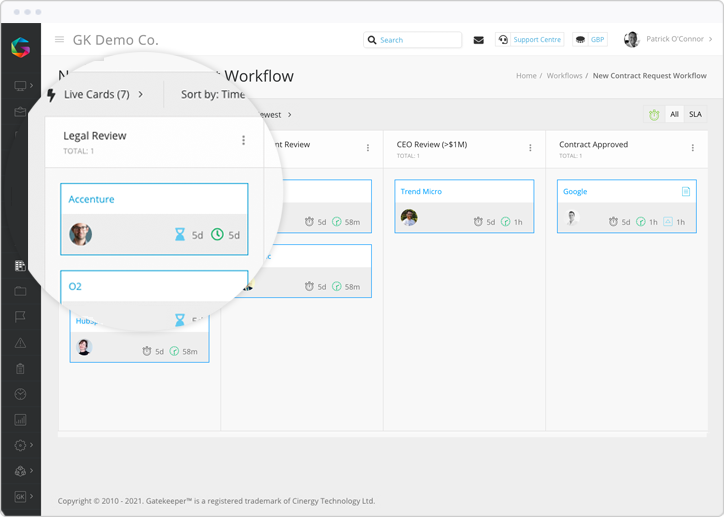724x517 pixels.
Task: Select the All filter toggle
Action: click(x=674, y=115)
